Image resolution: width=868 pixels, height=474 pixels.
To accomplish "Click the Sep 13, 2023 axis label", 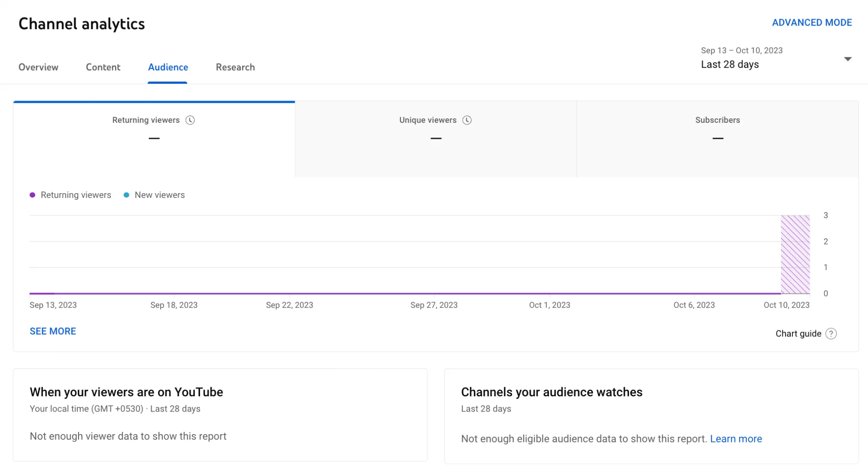I will pyautogui.click(x=53, y=305).
